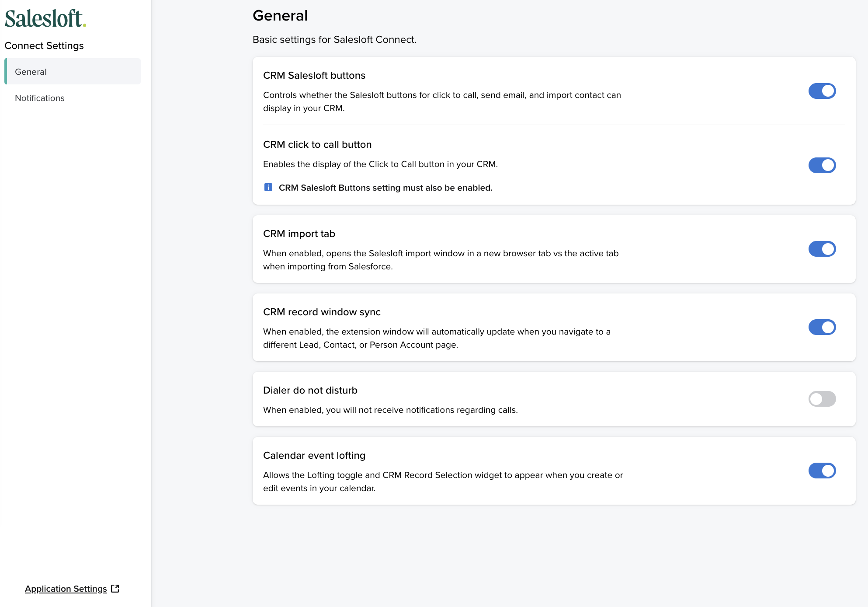Viewport: 868px width, 607px height.
Task: Disable Calendar event lofting
Action: point(822,471)
